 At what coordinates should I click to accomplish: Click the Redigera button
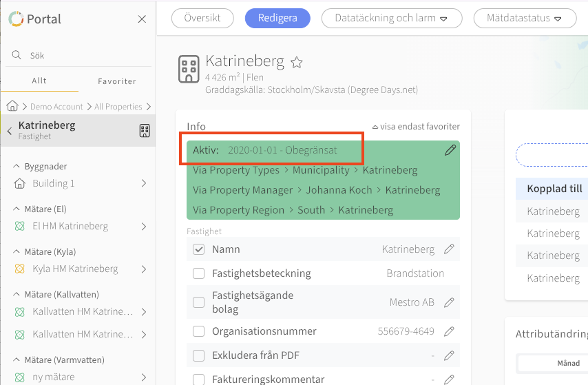point(277,19)
